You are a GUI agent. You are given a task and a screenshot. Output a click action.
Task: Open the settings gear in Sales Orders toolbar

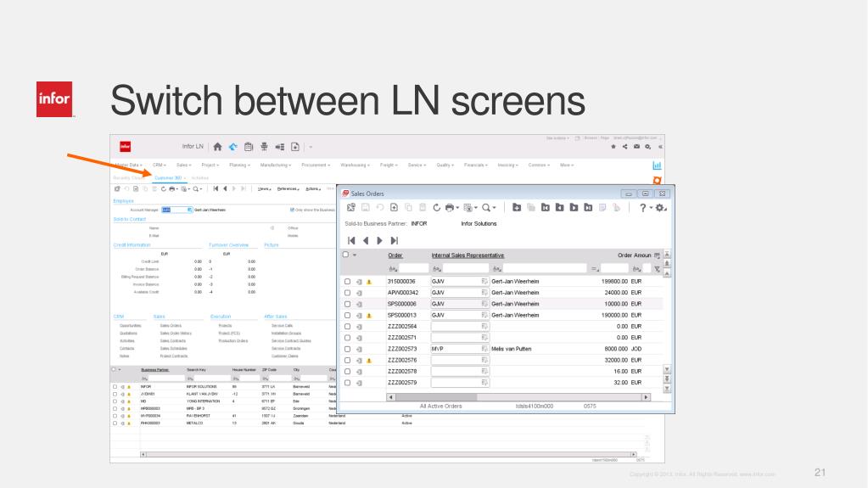click(x=659, y=208)
